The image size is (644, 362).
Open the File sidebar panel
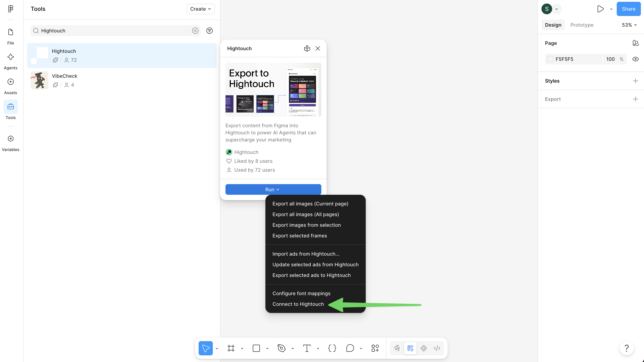point(10,36)
